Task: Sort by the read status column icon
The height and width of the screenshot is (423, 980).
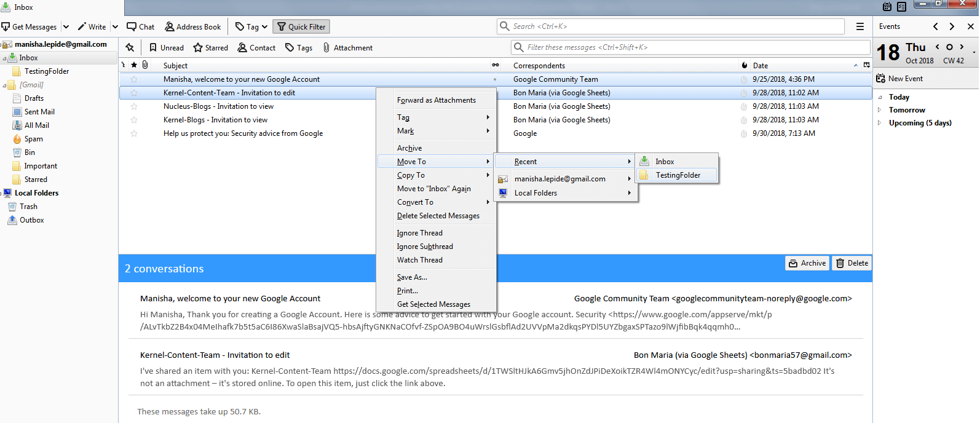Action: [x=496, y=65]
